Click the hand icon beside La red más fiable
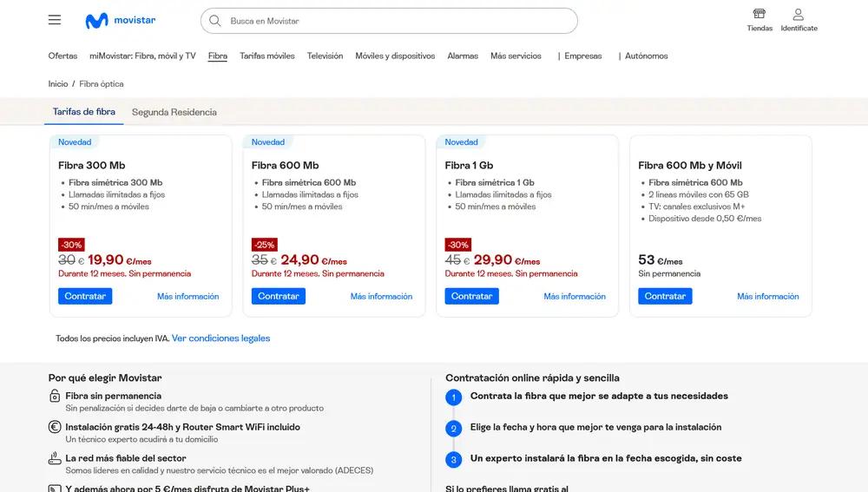 pos(54,458)
